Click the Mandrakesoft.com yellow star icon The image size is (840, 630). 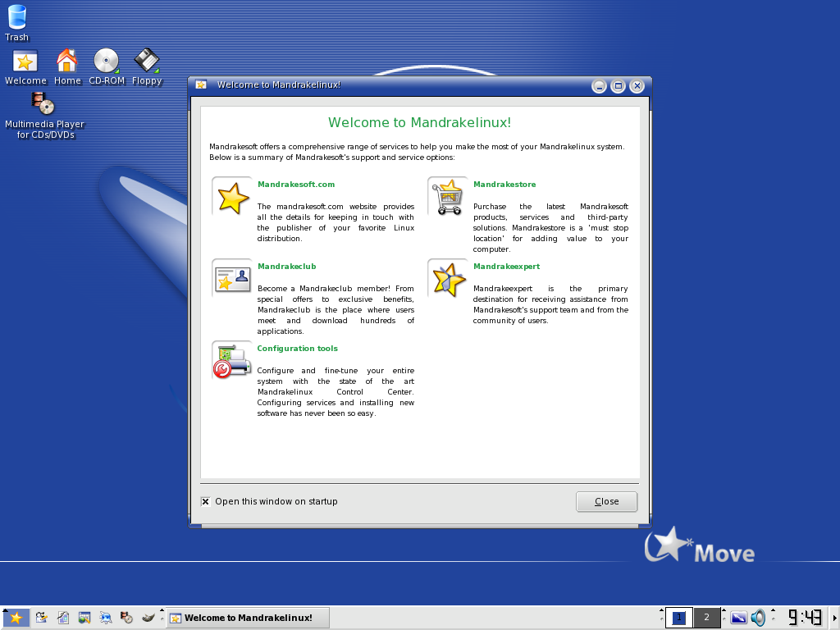(232, 199)
